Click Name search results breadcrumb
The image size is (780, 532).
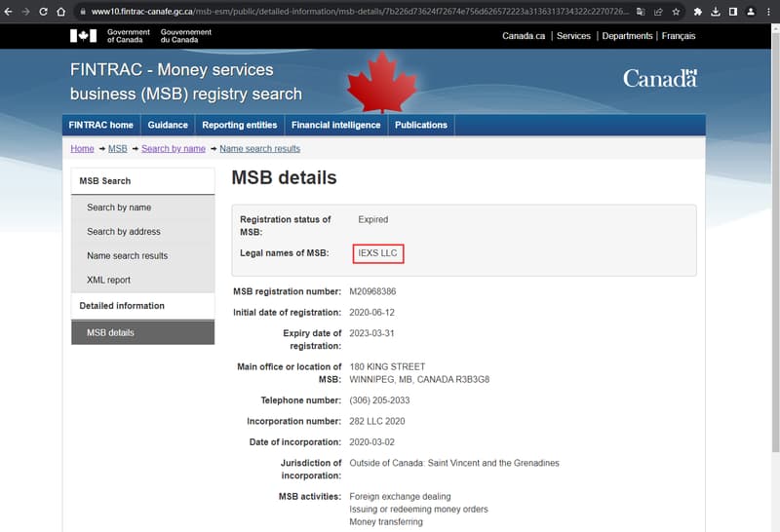259,149
